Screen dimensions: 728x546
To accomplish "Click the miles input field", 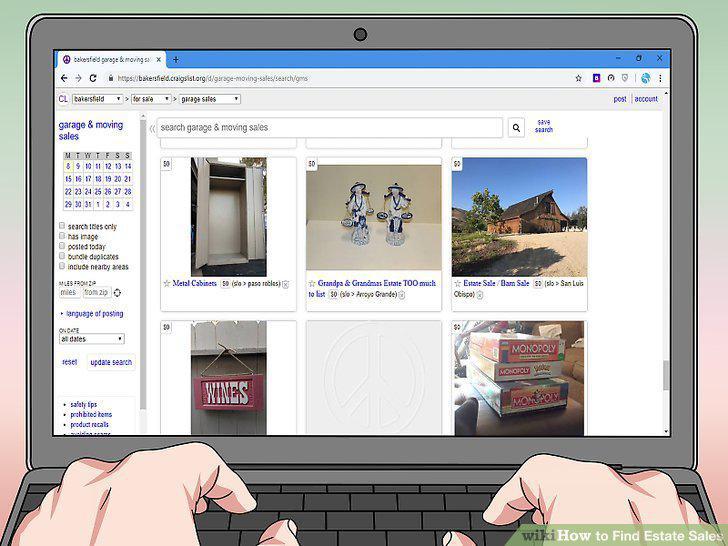I will pyautogui.click(x=69, y=292).
